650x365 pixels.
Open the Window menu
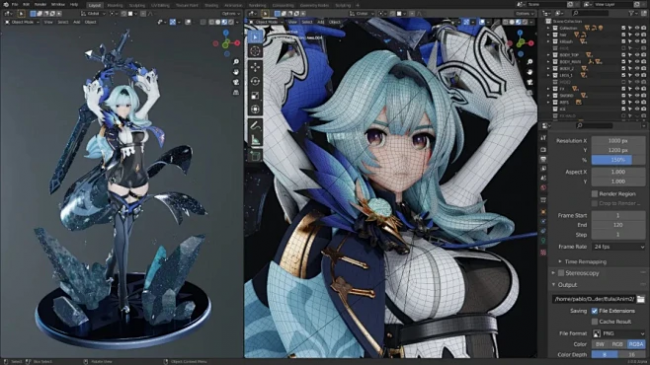(x=58, y=5)
